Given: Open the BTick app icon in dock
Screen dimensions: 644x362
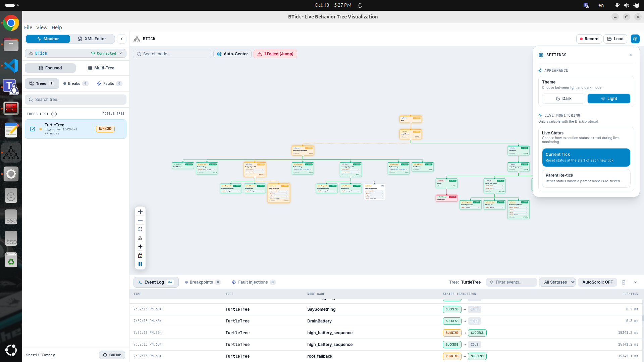Looking at the screenshot, I should tap(11, 153).
